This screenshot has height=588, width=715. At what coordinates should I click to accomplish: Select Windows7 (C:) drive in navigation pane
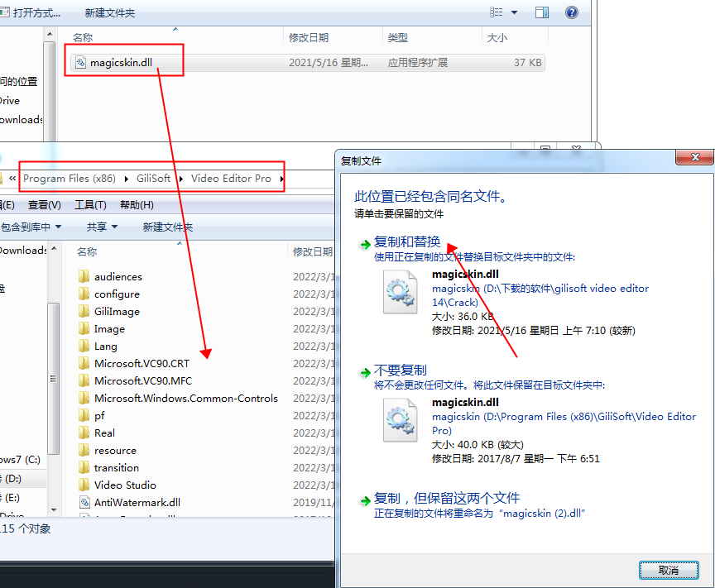point(21,460)
